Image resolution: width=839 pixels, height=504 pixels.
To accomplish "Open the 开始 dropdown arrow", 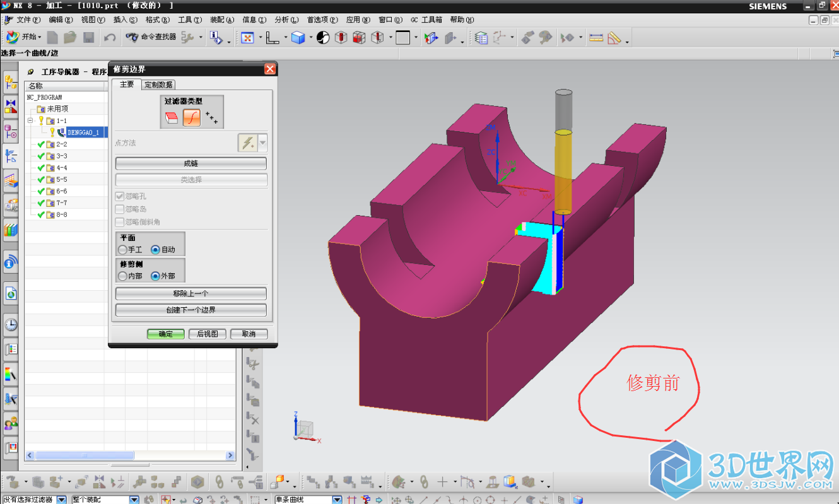I will pyautogui.click(x=40, y=38).
